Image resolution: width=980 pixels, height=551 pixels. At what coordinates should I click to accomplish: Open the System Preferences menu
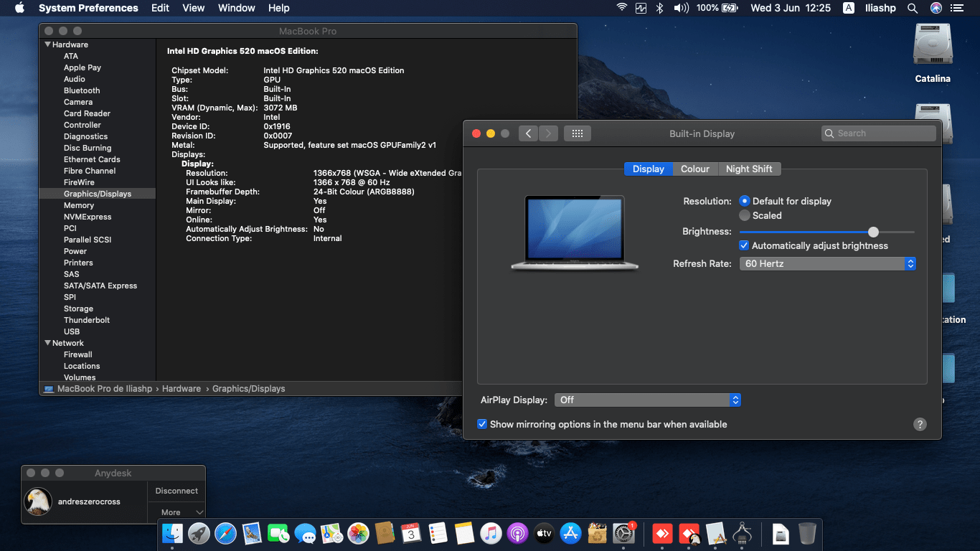point(88,8)
